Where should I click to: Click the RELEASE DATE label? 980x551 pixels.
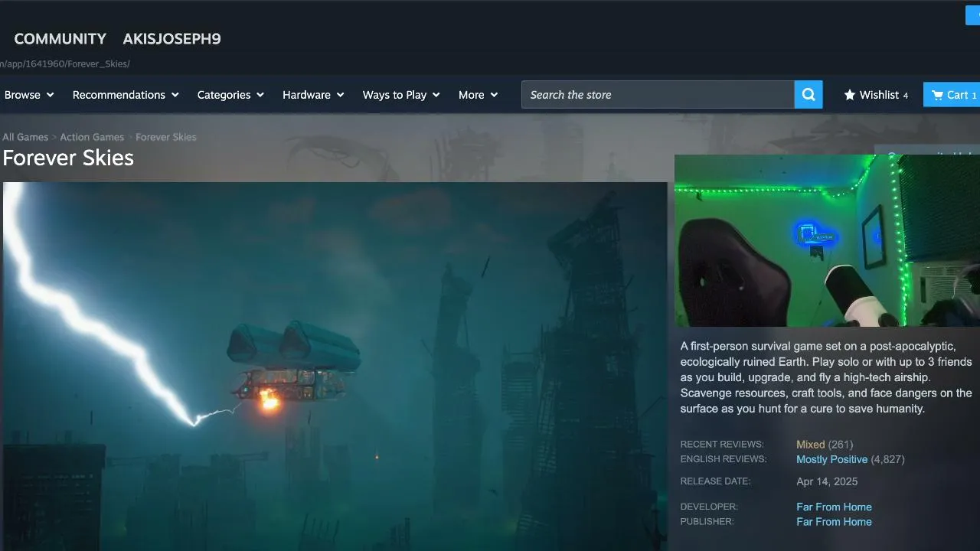(715, 481)
